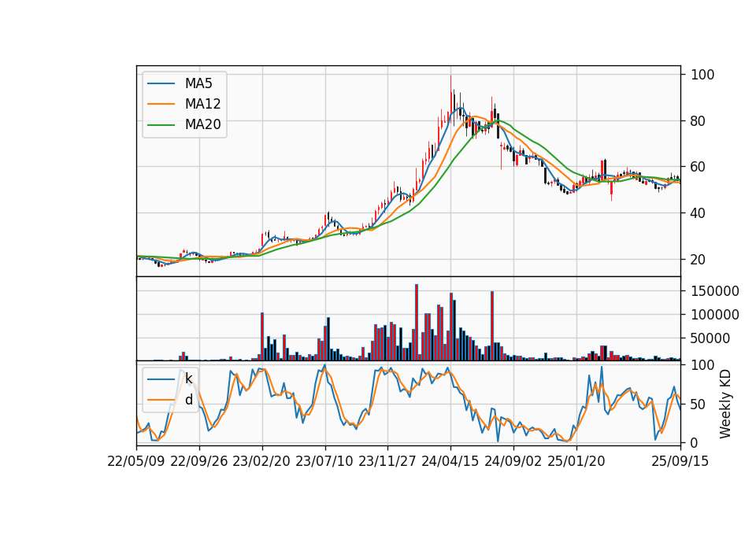The height and width of the screenshot is (543, 756).
Task: Click the tallest volume bar near 160000
Action: [x=417, y=323]
